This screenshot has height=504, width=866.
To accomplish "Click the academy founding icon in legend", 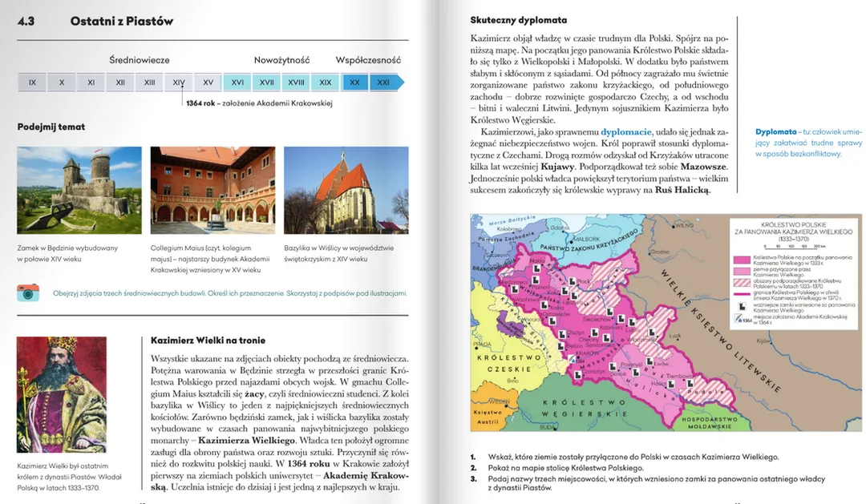I will click(x=739, y=319).
